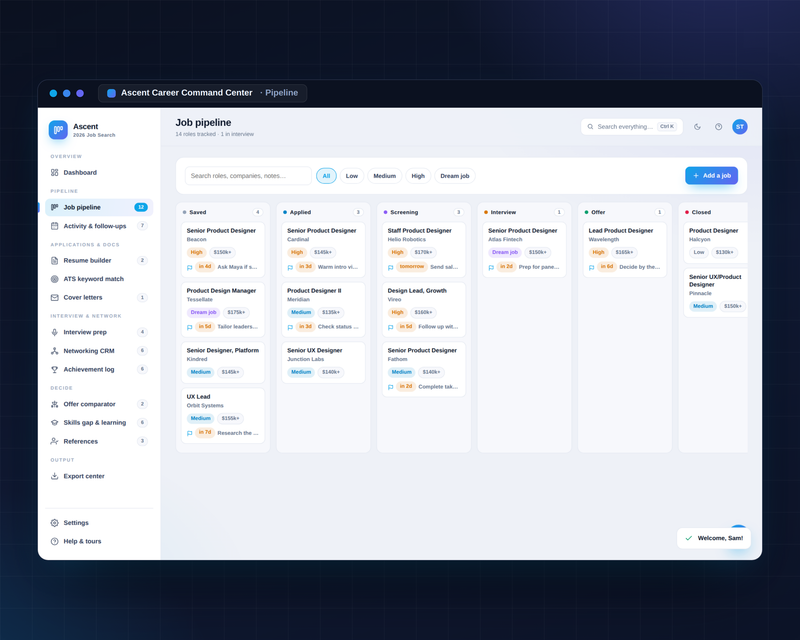Click the help circle icon in header

click(718, 127)
